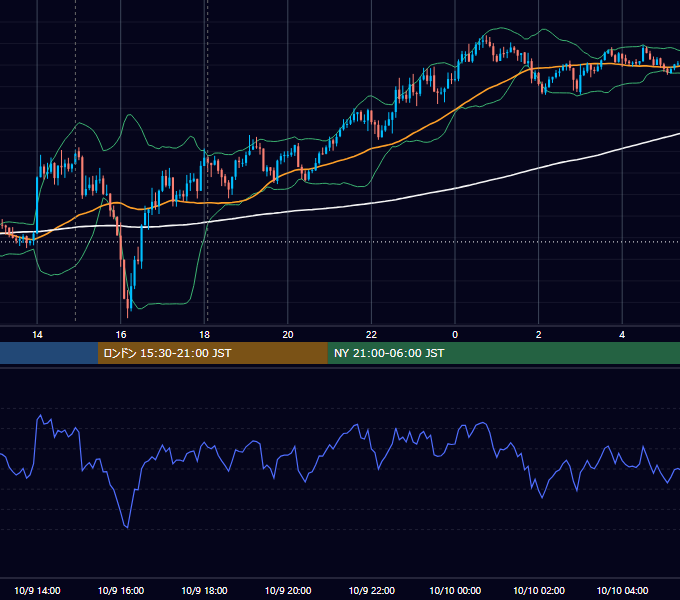Click the 10/10 02:00 date label
Image resolution: width=680 pixels, height=600 pixels.
(x=539, y=590)
